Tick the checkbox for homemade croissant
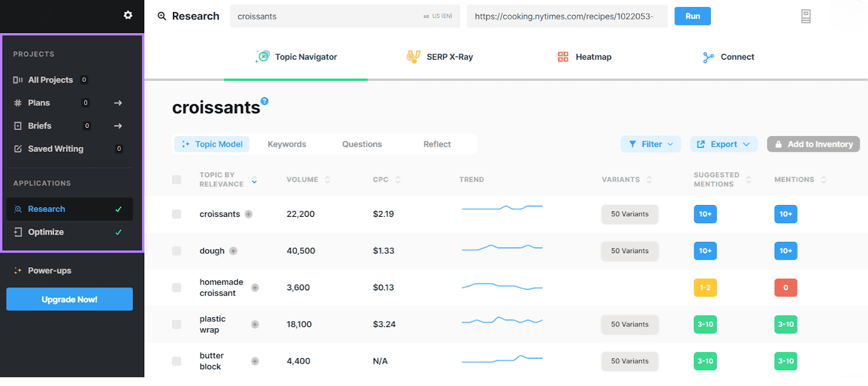 click(177, 288)
